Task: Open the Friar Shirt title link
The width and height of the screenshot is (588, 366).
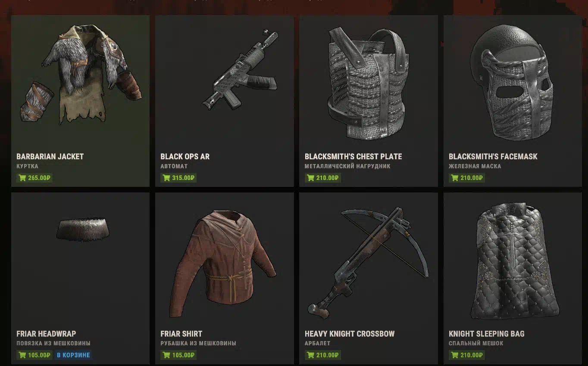Action: tap(181, 334)
